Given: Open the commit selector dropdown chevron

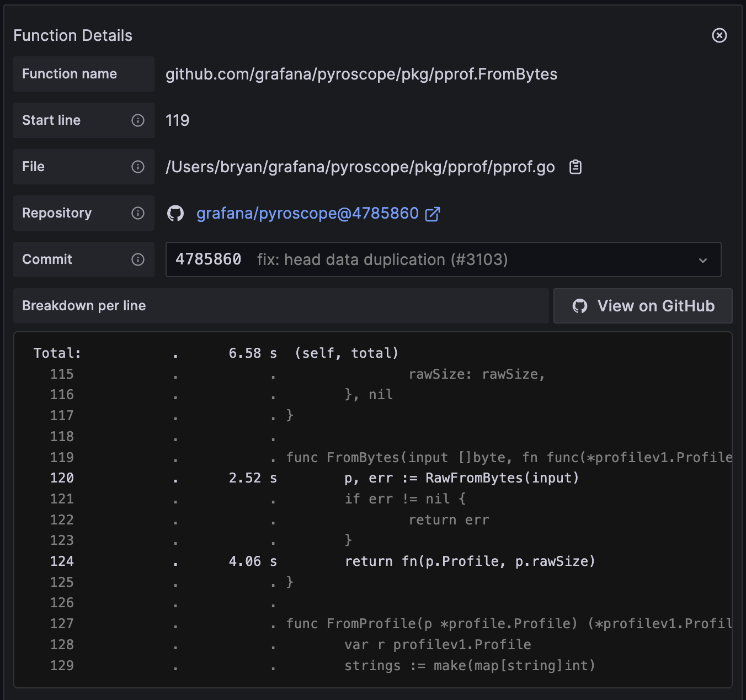Looking at the screenshot, I should point(702,259).
